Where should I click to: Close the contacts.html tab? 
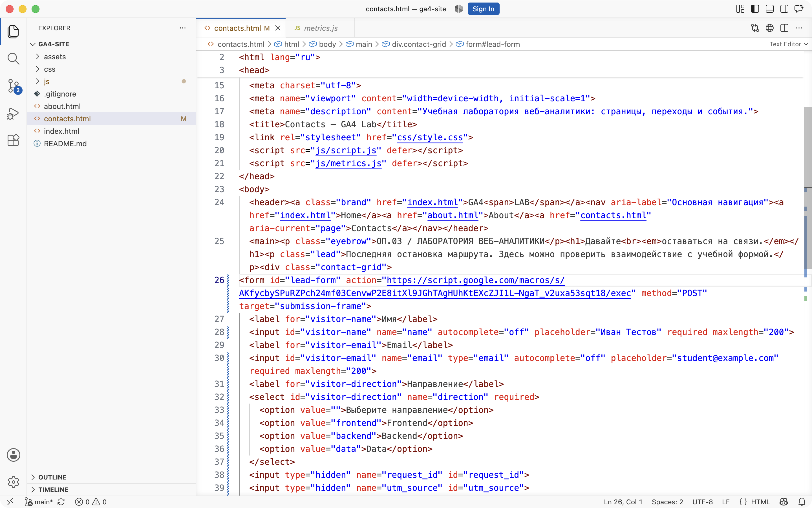278,28
